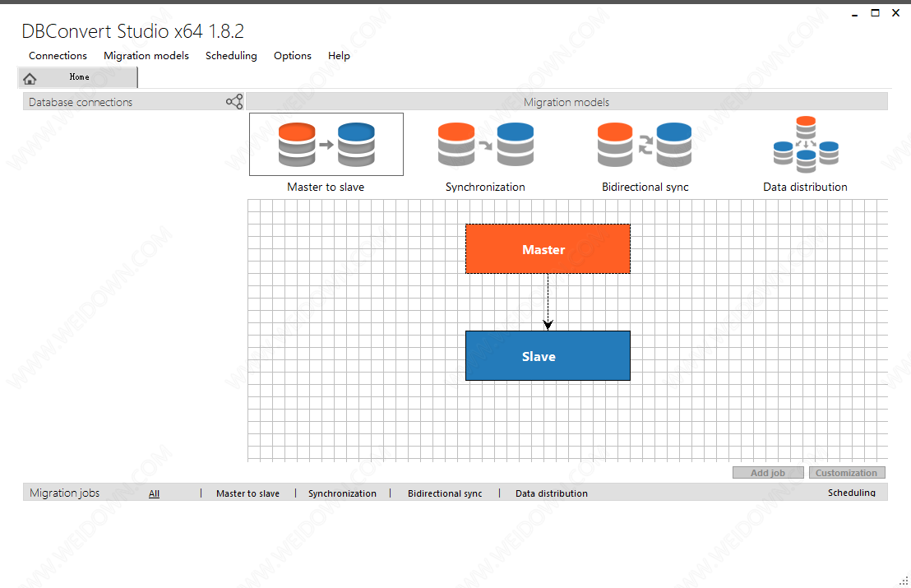Open the Help menu
The height and width of the screenshot is (588, 911).
(339, 56)
